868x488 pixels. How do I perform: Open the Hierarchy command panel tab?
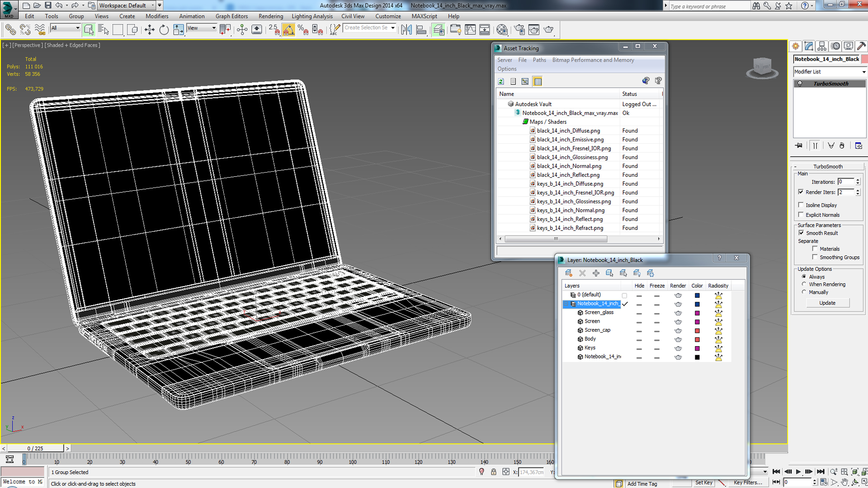click(x=822, y=46)
